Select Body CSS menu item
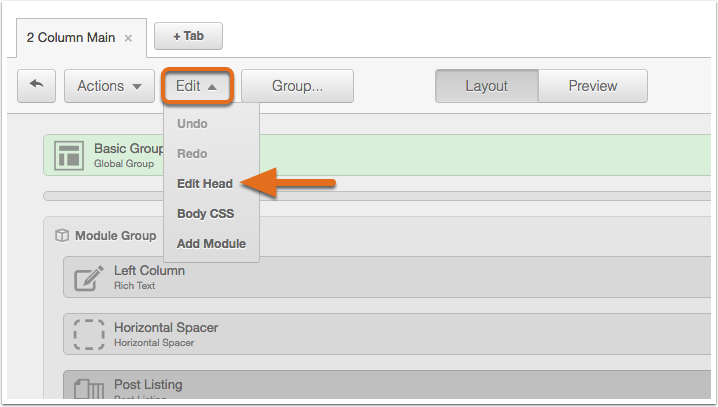Screen dimensions: 718x407 [206, 214]
